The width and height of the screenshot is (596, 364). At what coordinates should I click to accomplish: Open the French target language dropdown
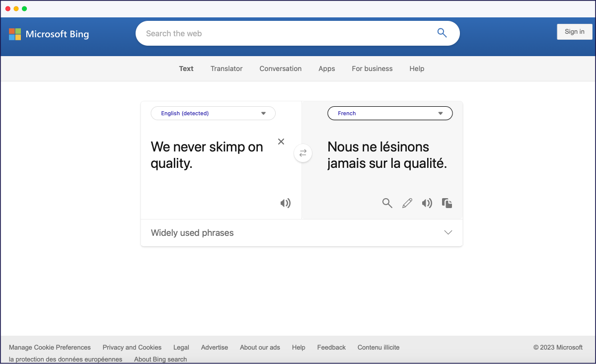click(389, 113)
